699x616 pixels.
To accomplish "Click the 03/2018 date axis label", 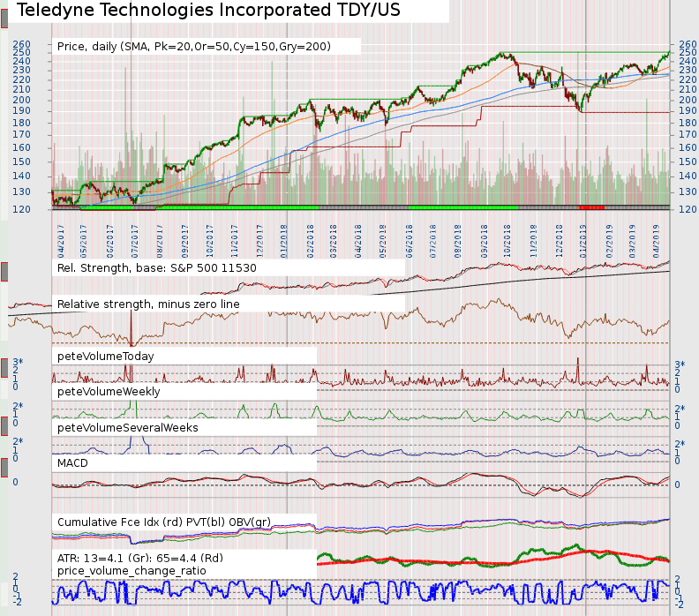I will click(333, 241).
